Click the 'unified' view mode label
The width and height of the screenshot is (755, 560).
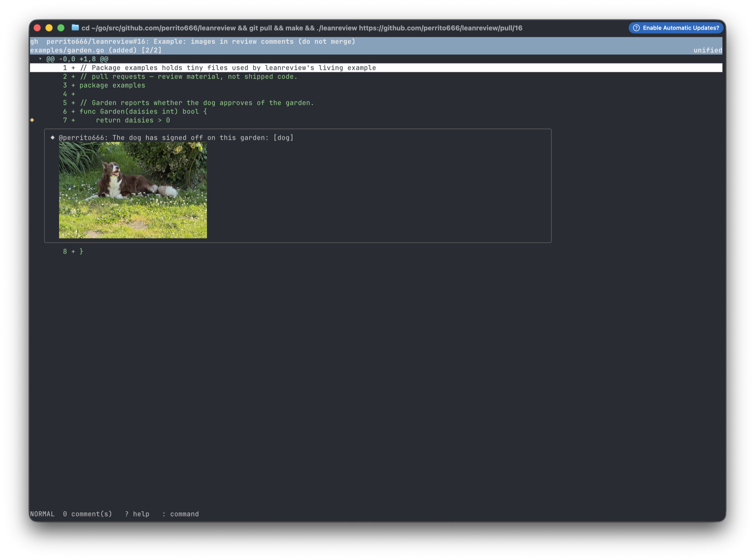[708, 50]
